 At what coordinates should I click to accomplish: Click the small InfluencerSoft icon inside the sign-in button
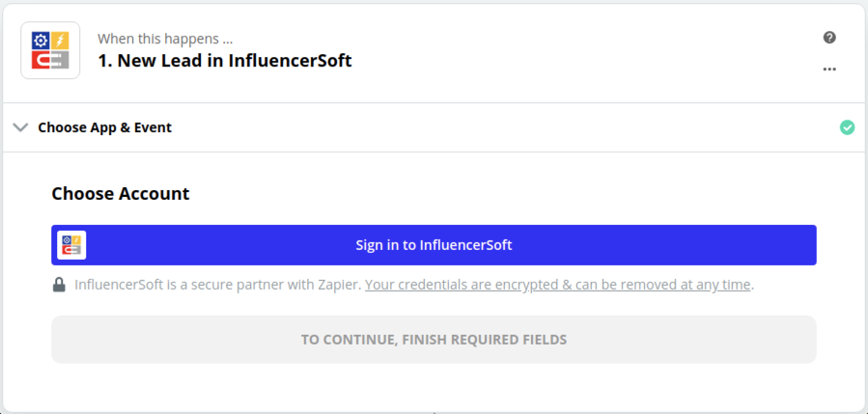click(71, 245)
